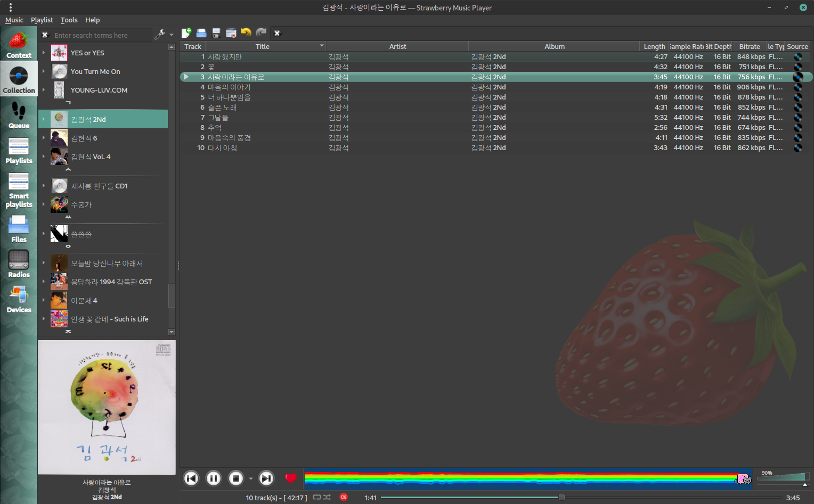The width and height of the screenshot is (814, 504).
Task: Sort the playlist by Track column
Action: tap(193, 46)
